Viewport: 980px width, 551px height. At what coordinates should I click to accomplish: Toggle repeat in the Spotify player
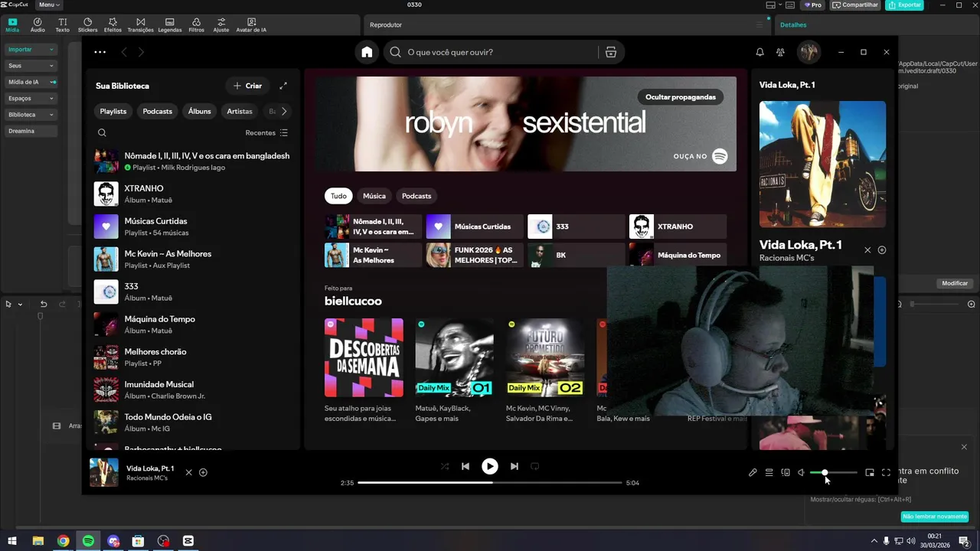(534, 466)
